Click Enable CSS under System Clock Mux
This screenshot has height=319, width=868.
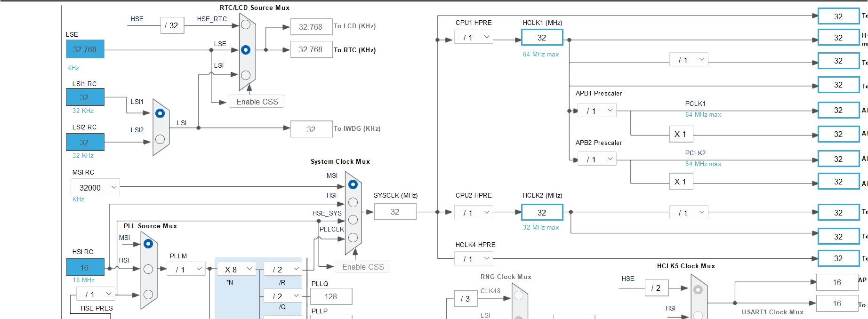[362, 267]
